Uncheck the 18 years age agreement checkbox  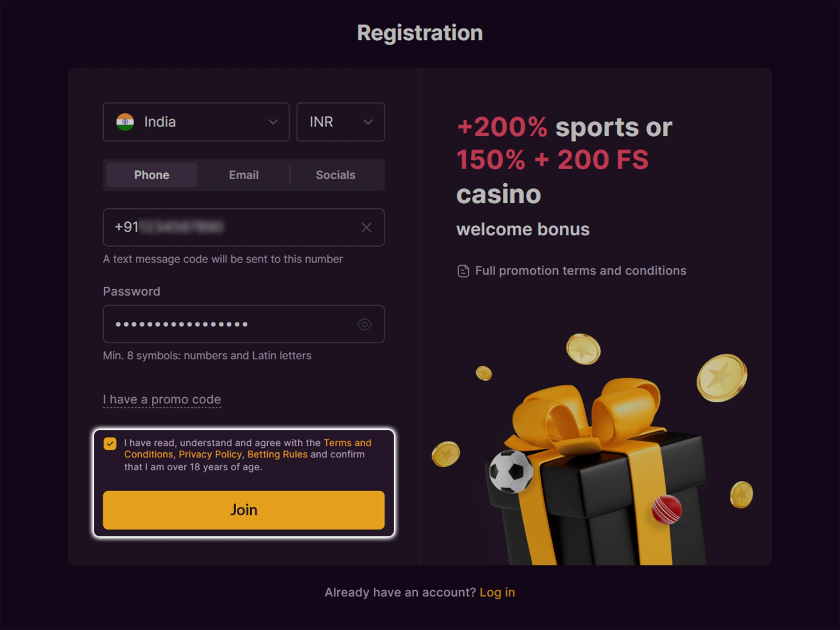coord(111,444)
